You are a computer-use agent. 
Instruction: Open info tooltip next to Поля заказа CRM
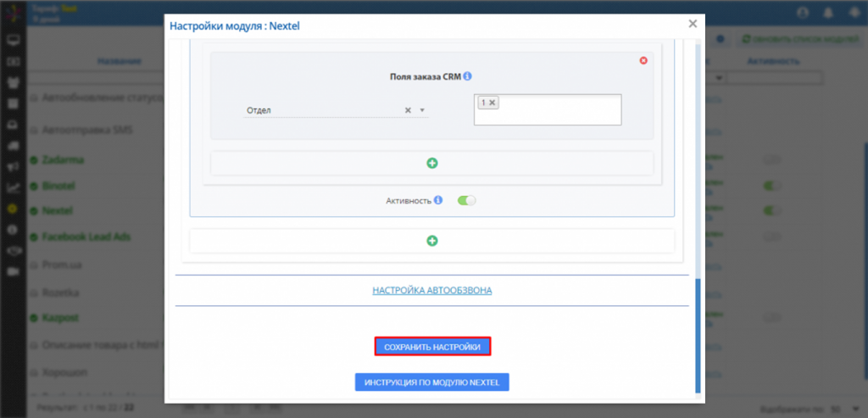(x=467, y=76)
